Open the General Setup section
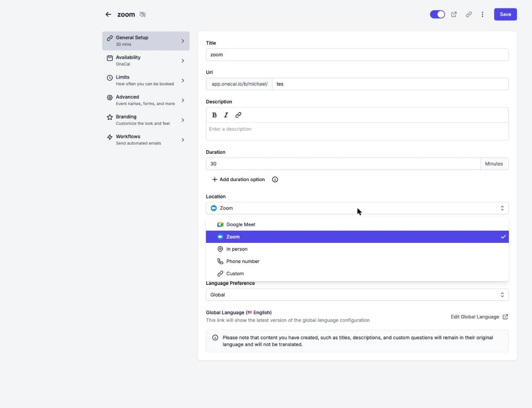The height and width of the screenshot is (408, 532). pos(146,41)
